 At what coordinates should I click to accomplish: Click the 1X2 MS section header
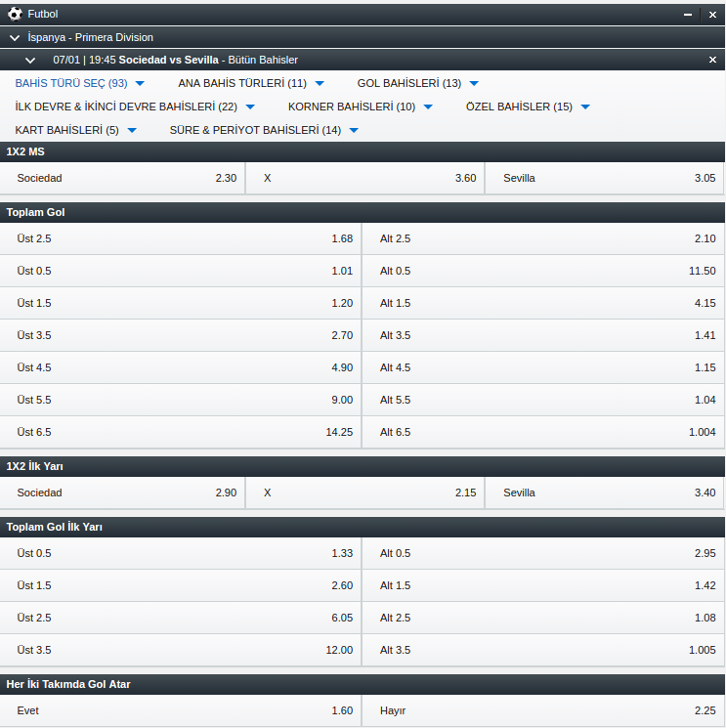click(363, 151)
